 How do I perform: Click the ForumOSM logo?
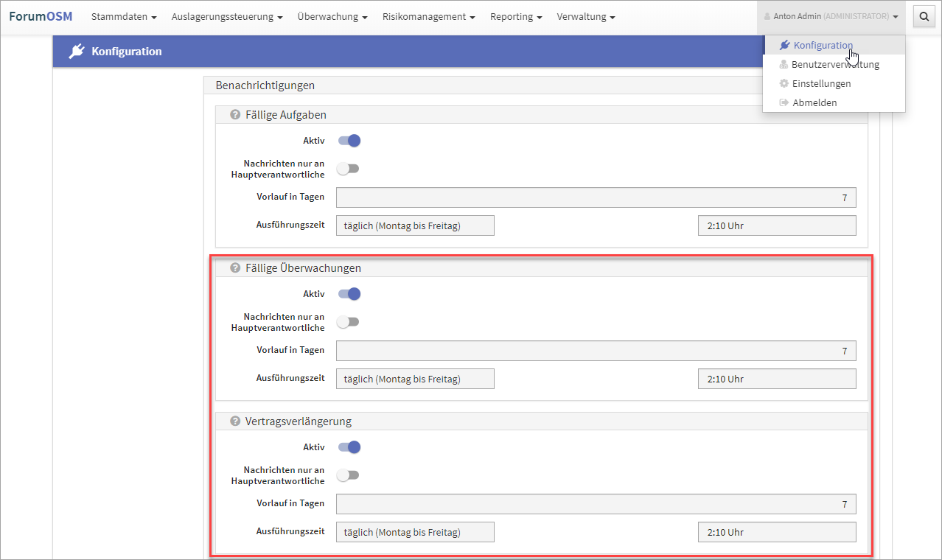pos(41,16)
